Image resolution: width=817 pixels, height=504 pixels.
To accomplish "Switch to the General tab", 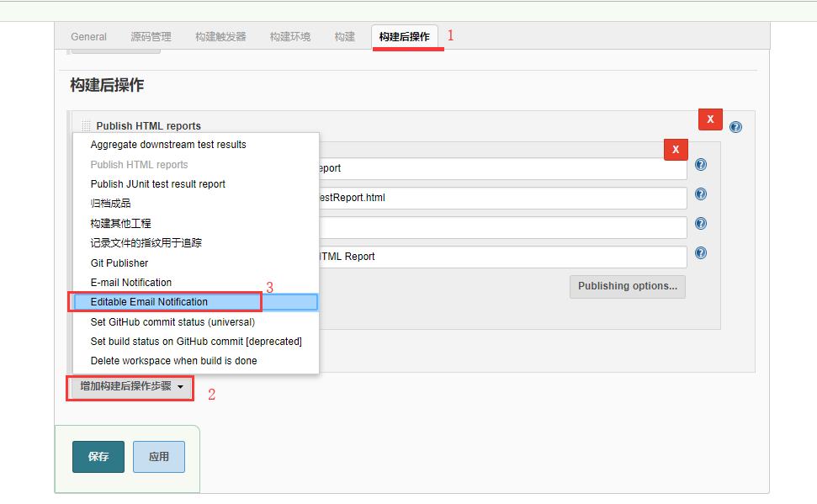I will point(88,37).
